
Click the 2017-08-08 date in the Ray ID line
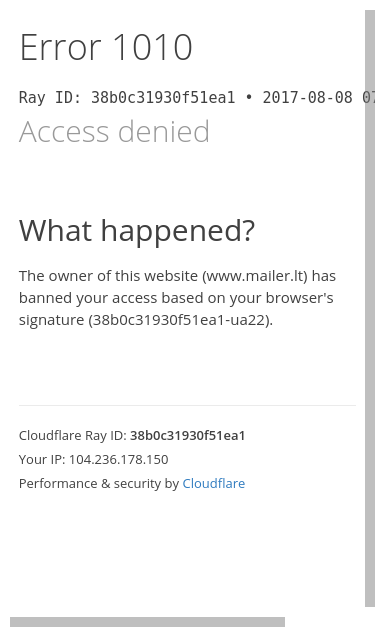pyautogui.click(x=307, y=98)
